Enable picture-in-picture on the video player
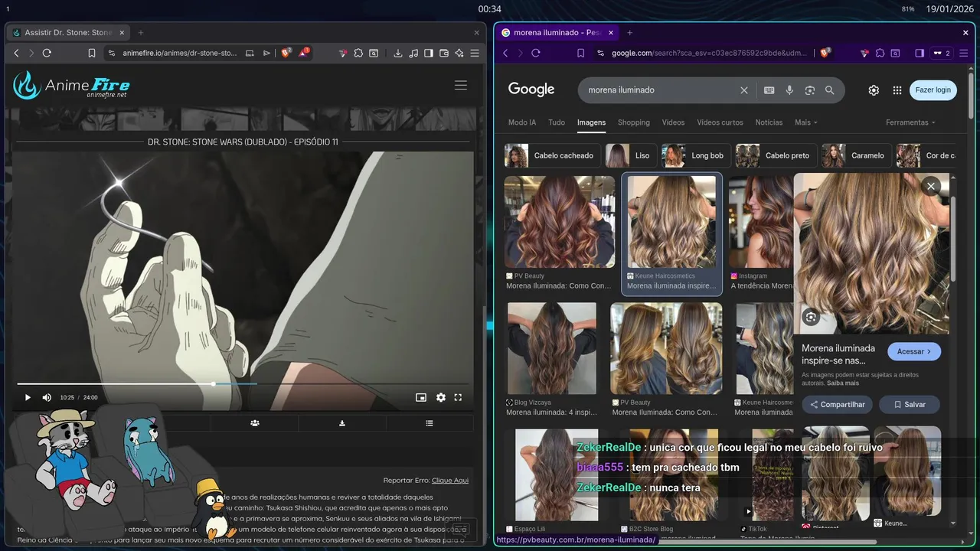The width and height of the screenshot is (980, 551). [x=420, y=397]
